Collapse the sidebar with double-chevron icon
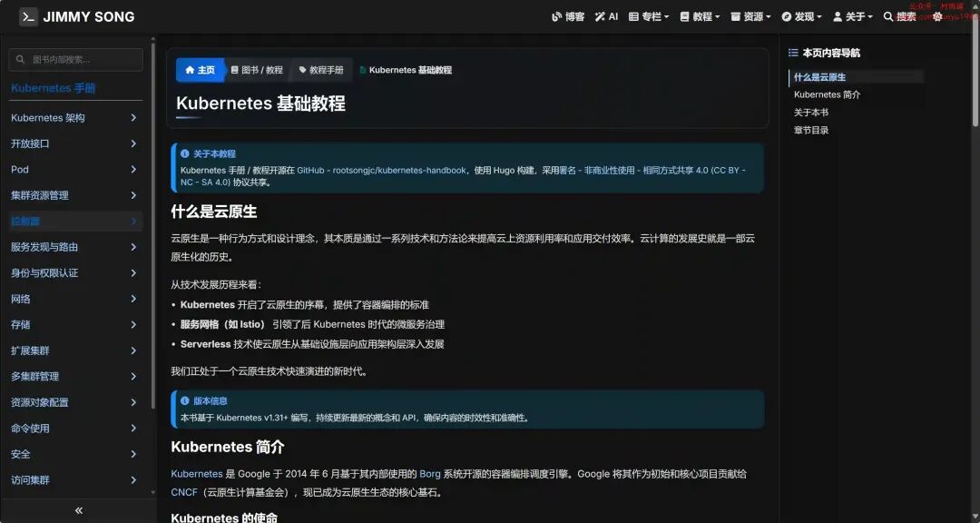The image size is (980, 523). [79, 510]
